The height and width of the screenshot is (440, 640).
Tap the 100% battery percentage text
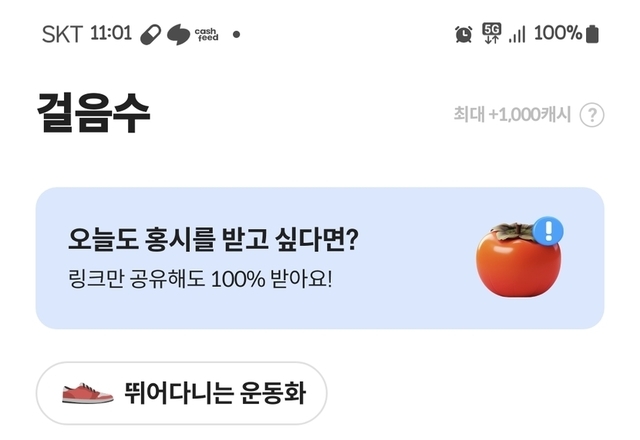[x=557, y=34]
